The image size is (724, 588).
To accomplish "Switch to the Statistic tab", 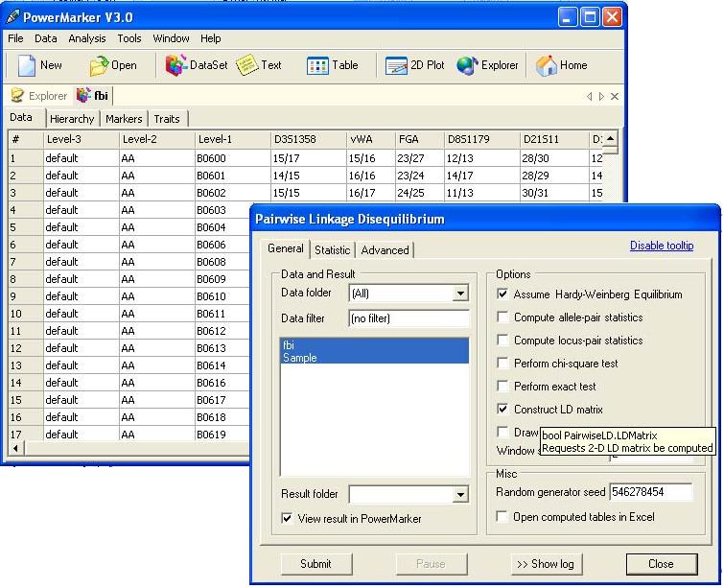I will 333,250.
